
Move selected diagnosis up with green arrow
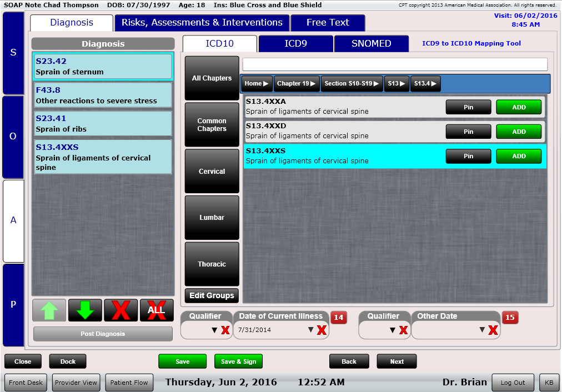[49, 310]
